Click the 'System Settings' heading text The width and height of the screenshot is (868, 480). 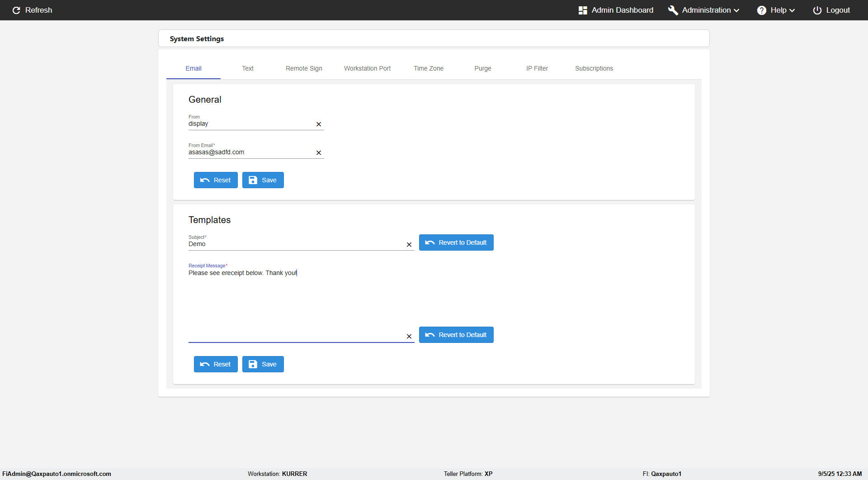(x=197, y=39)
